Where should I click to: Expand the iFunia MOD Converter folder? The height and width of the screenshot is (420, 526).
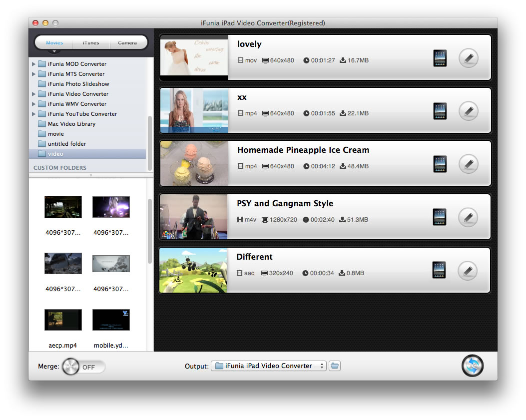[33, 64]
